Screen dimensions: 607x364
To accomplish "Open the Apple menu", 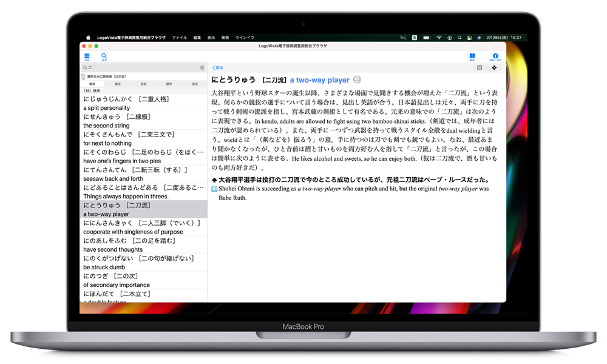I will (x=88, y=38).
